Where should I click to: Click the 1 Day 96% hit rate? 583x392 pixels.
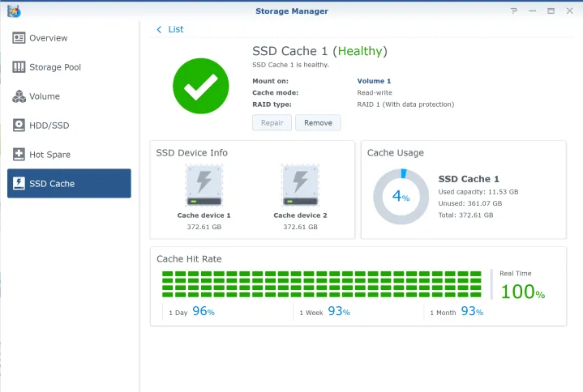pos(191,312)
